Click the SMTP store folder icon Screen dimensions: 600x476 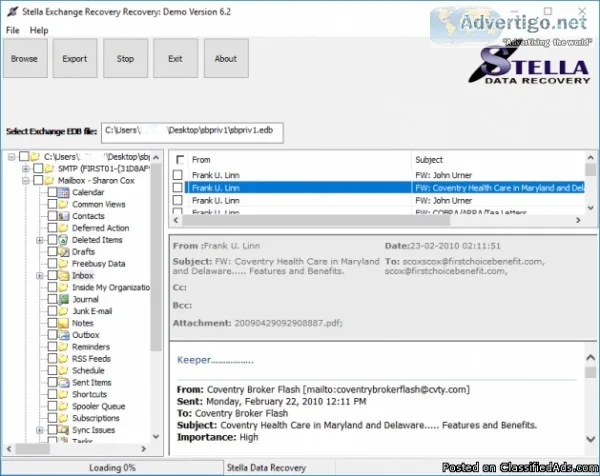(49, 168)
